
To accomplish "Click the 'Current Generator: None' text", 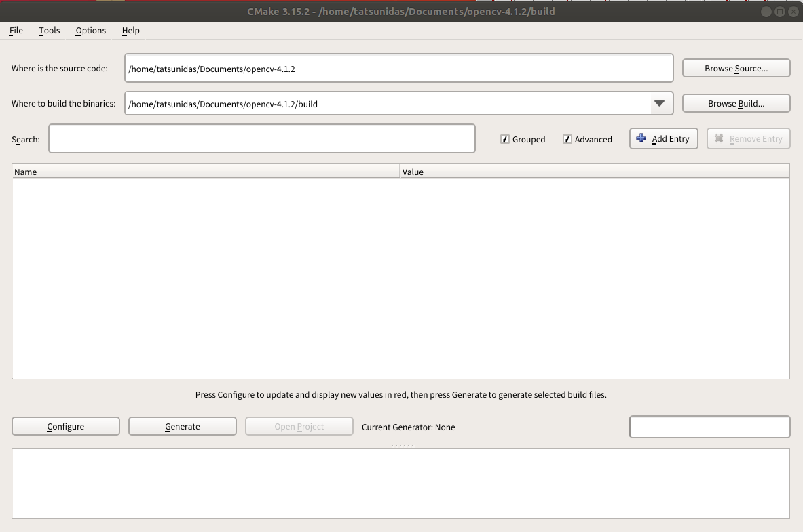I will [x=408, y=427].
